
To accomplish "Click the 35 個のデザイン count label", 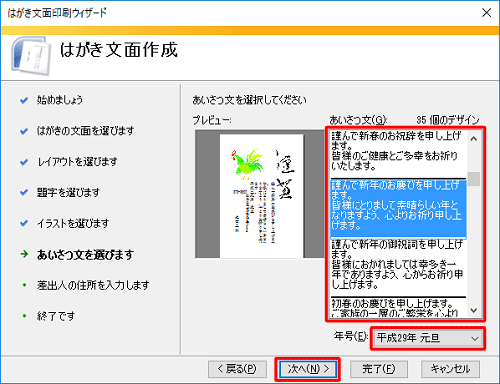I will (x=448, y=120).
